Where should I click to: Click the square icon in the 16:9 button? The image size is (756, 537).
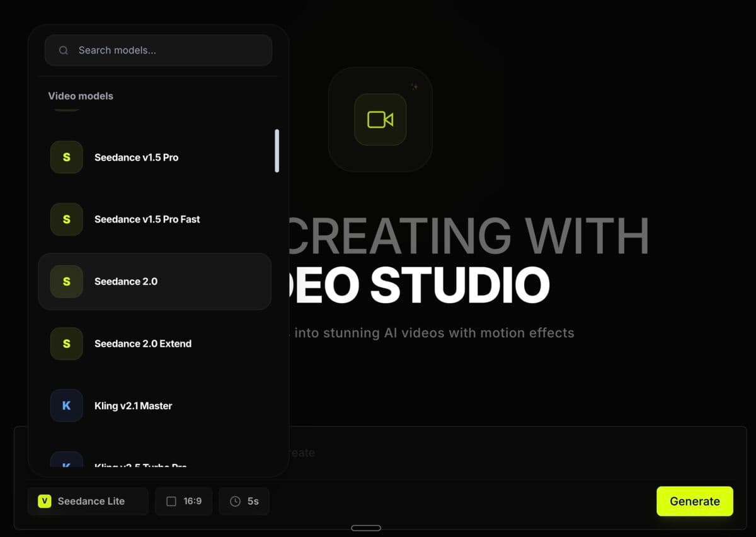click(171, 501)
